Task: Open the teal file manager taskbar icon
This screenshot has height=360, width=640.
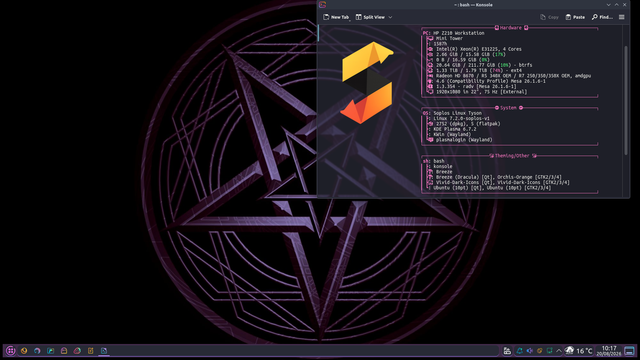Action: pyautogui.click(x=51, y=351)
